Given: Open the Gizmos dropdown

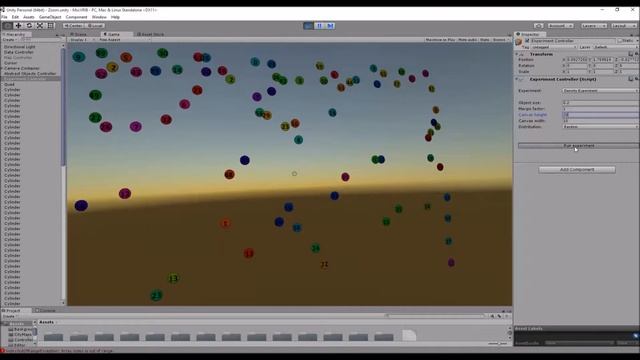Looking at the screenshot, I should click(x=500, y=40).
